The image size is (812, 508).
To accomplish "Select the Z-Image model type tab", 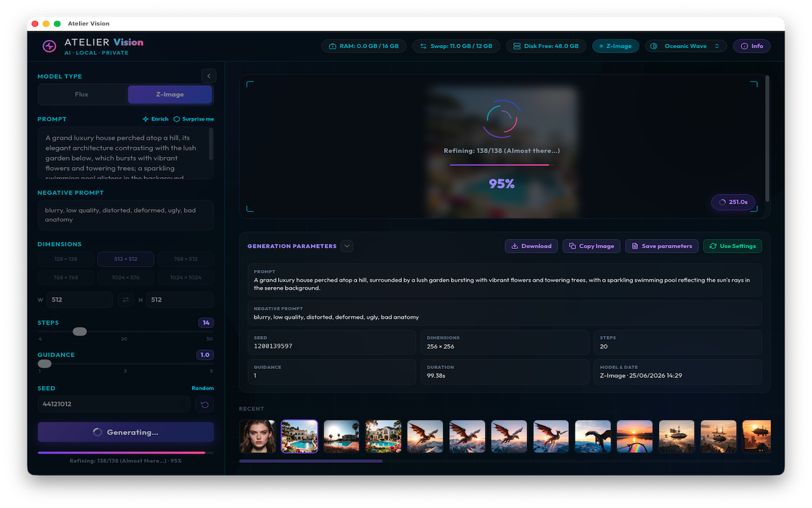I will pyautogui.click(x=170, y=95).
